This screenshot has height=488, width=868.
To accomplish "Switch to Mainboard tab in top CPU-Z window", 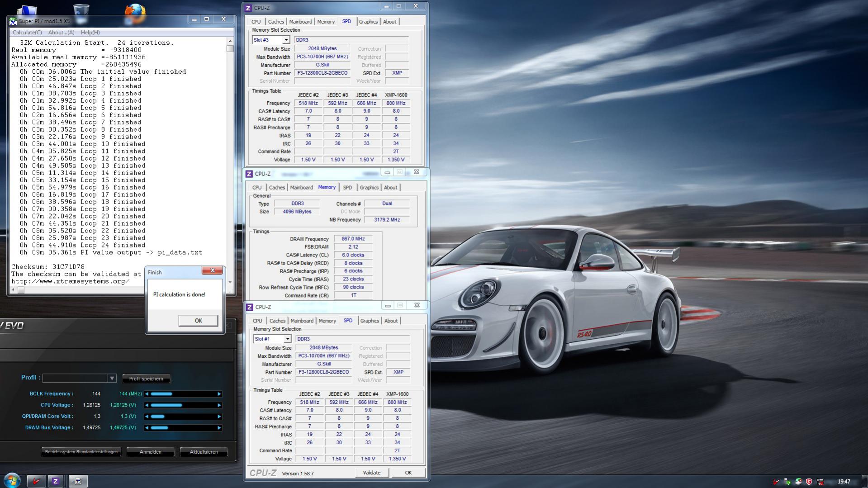I will click(x=300, y=22).
